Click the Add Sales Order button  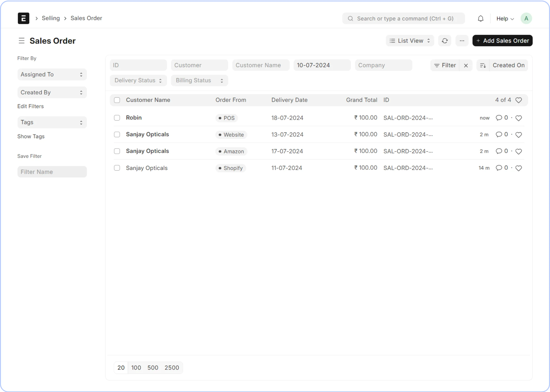coord(502,41)
